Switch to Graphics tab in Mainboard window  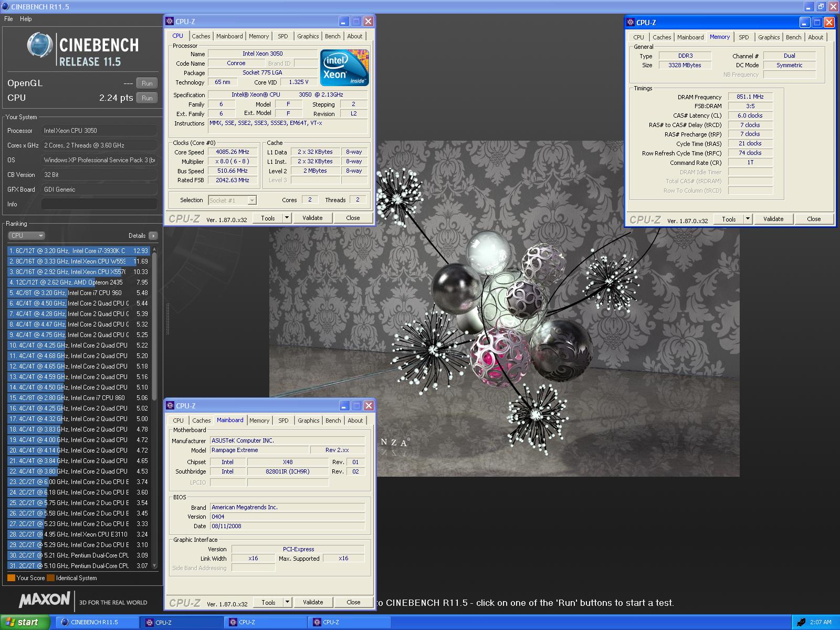(308, 421)
